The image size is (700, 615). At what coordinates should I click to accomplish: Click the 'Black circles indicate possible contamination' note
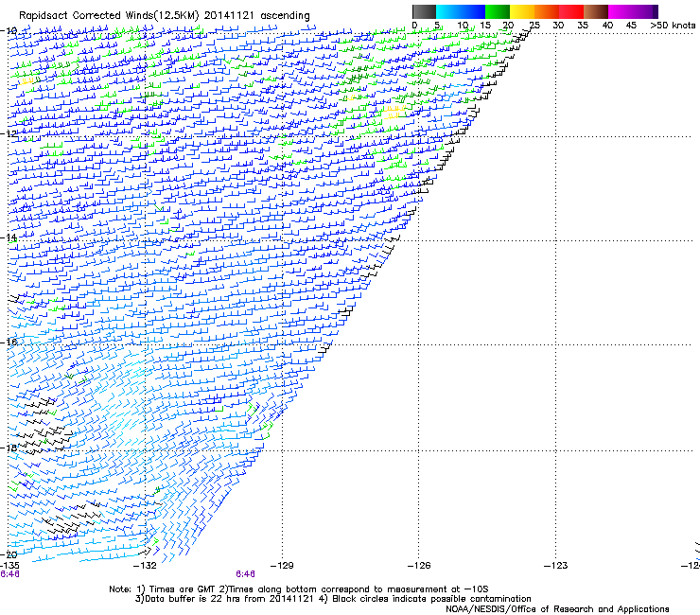[x=431, y=599]
